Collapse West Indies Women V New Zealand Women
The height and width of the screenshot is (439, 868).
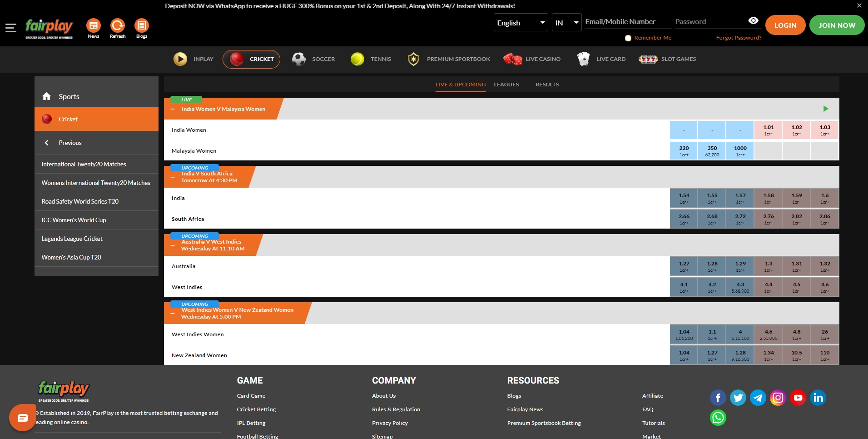173,314
